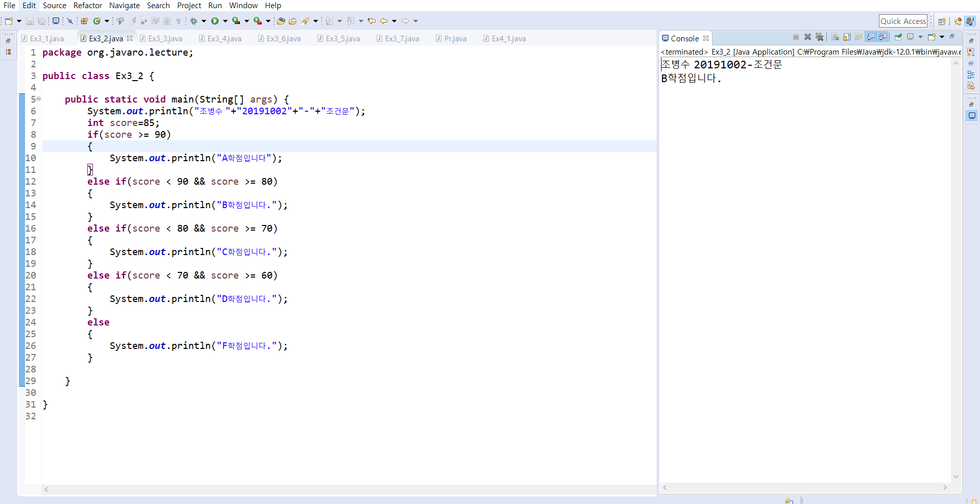
Task: Click Remove All Terminated Launches icon
Action: [819, 37]
